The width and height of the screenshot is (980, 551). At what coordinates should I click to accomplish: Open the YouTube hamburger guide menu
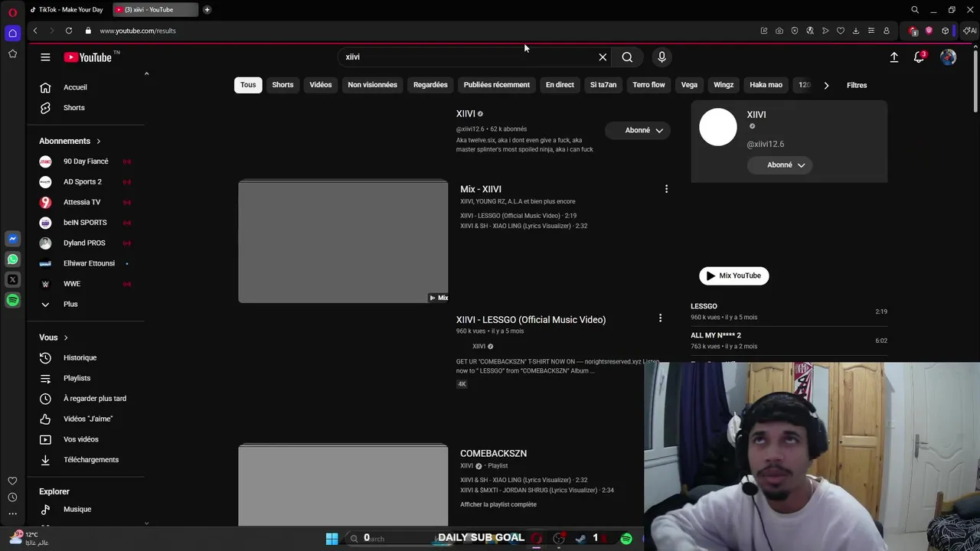[45, 57]
